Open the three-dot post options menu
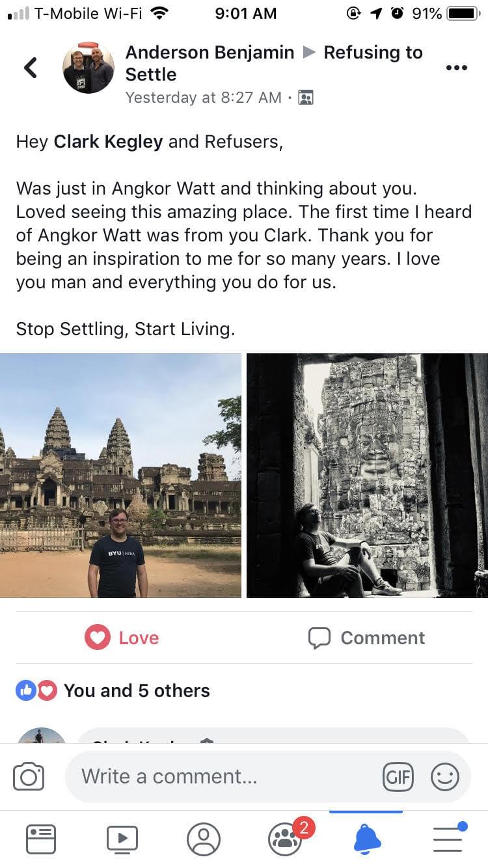Screen dimensions: 488x868 pos(457,68)
